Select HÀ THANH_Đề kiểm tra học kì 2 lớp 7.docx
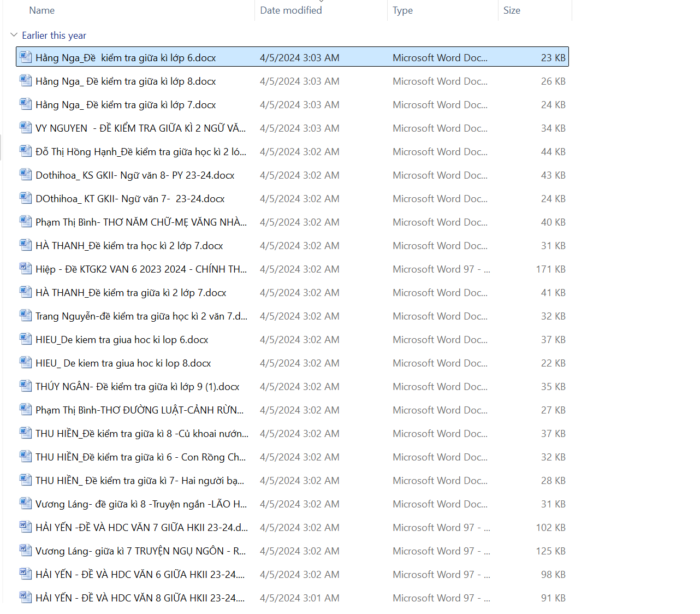700x614 pixels. 129,246
